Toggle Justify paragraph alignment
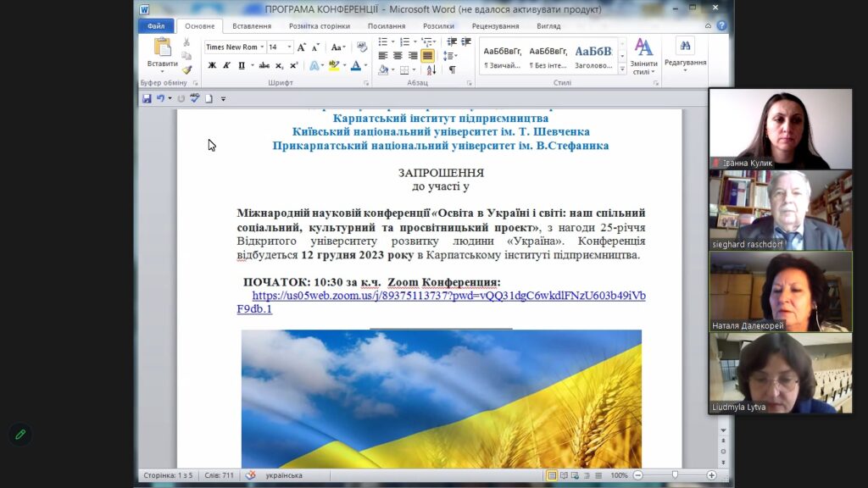 [427, 56]
